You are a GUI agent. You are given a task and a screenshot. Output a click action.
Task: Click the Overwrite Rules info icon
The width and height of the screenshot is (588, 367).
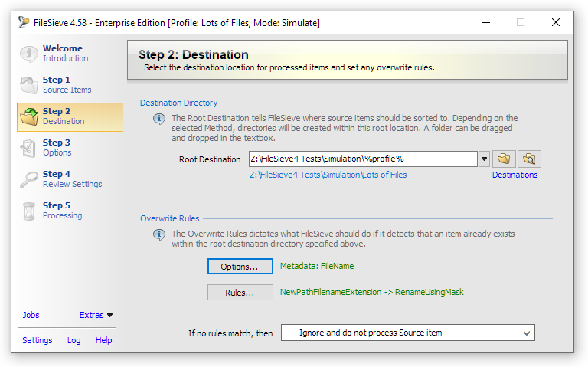coord(159,234)
